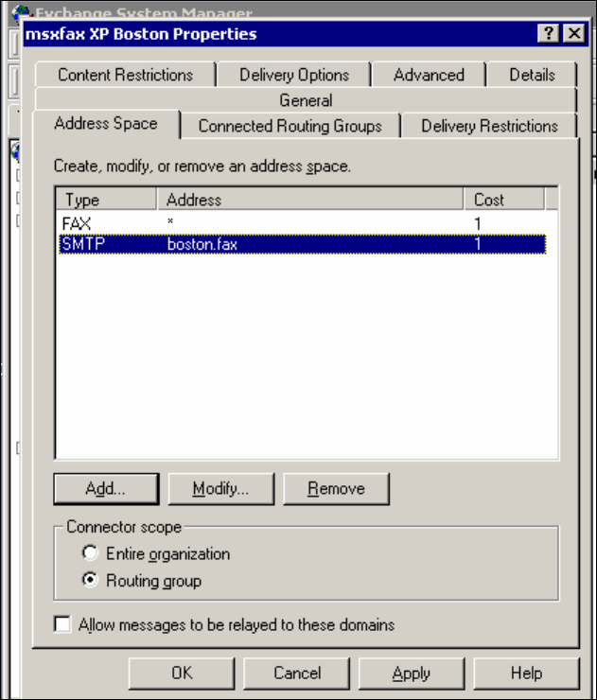Open the Advanced tab

coord(429,75)
